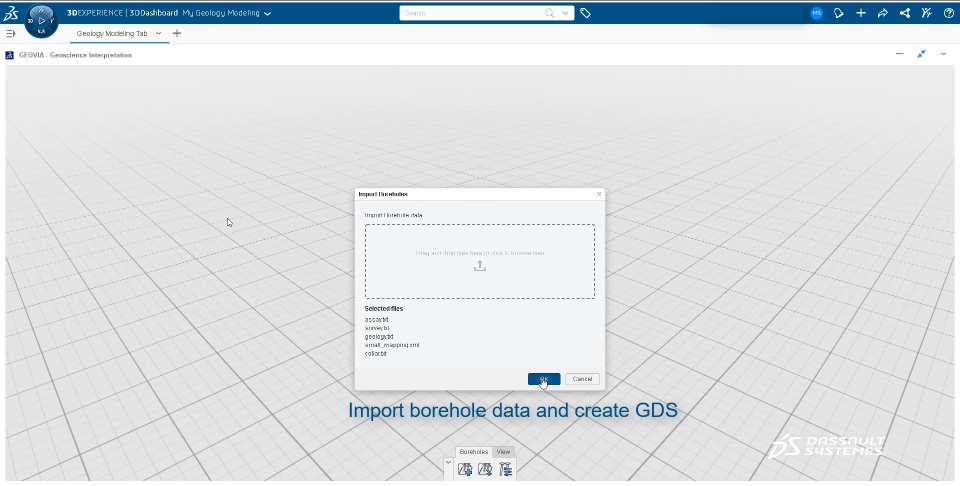Click drag-and-drop area to browse files

480,261
